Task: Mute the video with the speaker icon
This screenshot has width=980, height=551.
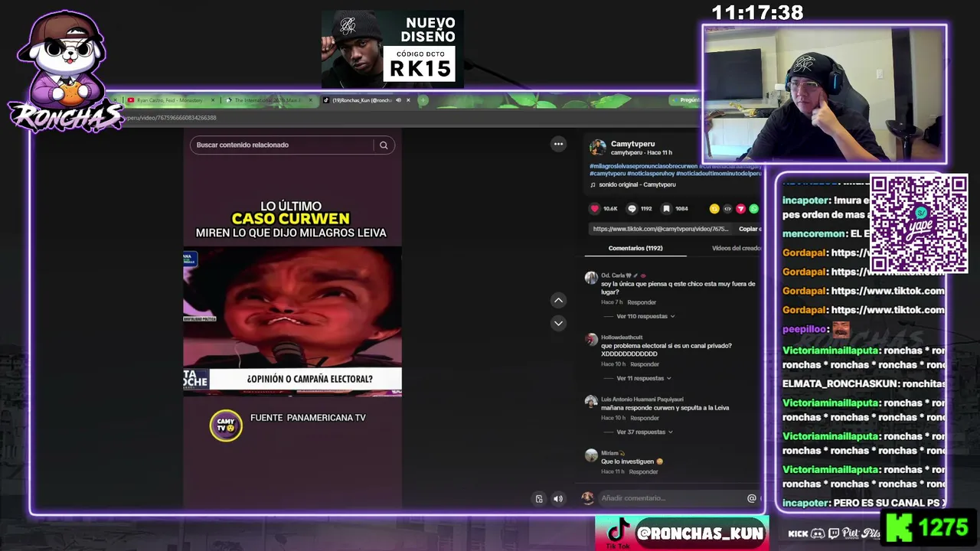Action: coord(558,499)
